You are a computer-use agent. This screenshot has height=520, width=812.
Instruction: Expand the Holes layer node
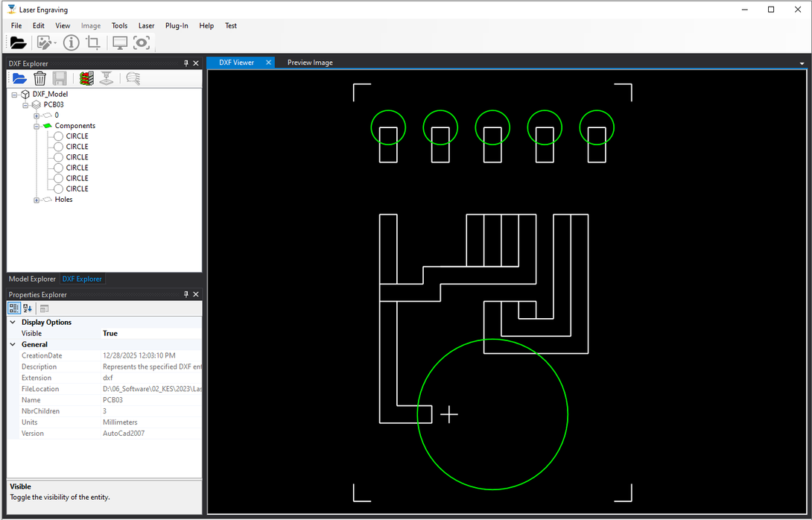[x=36, y=200]
